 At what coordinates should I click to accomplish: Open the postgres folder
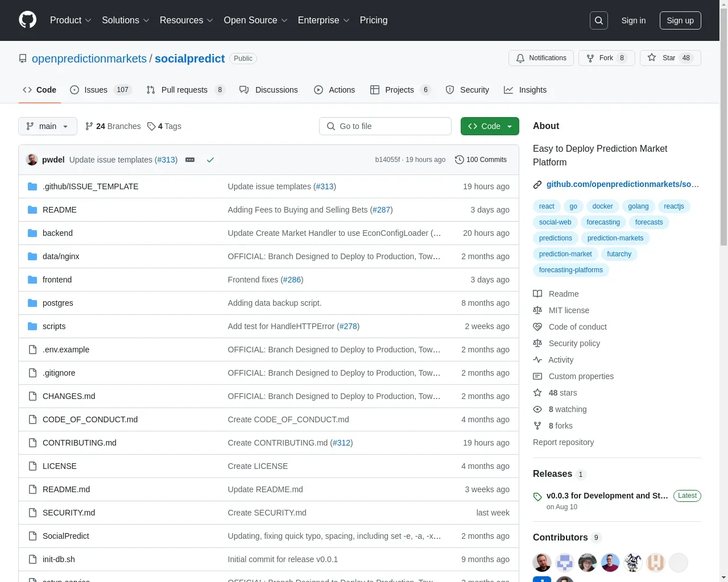[57, 303]
